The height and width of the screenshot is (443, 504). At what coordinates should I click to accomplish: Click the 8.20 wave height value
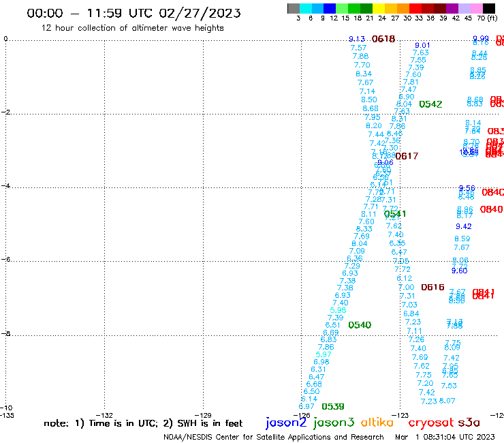tap(374, 126)
